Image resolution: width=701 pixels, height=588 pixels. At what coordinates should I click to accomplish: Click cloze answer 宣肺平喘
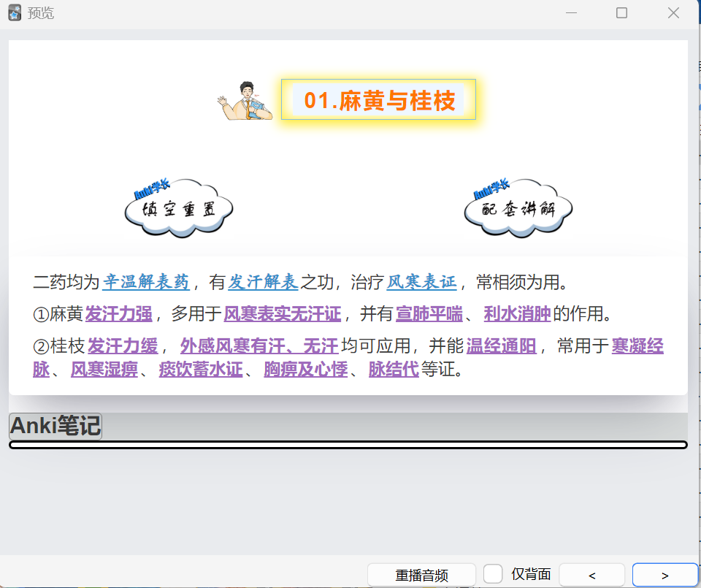[x=429, y=314]
